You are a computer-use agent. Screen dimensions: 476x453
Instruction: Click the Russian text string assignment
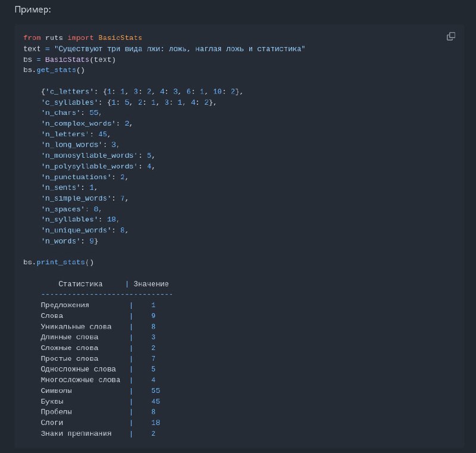[164, 49]
